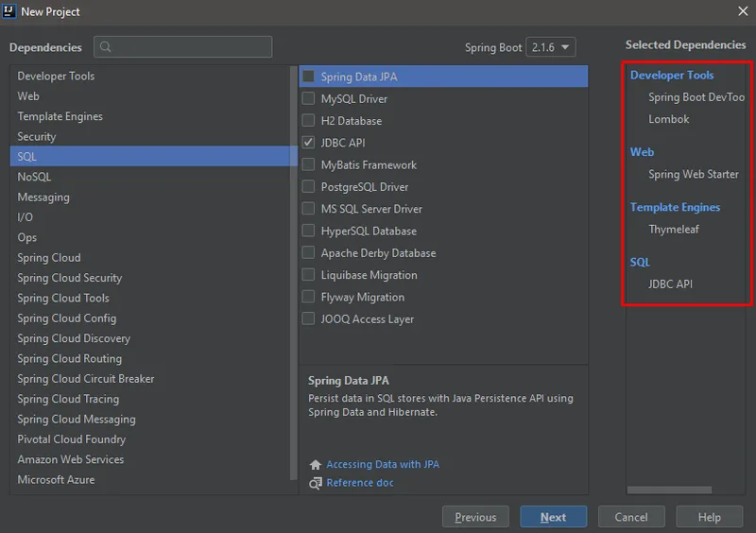
Task: Tick the H2 Database checkbox
Action: [308, 120]
